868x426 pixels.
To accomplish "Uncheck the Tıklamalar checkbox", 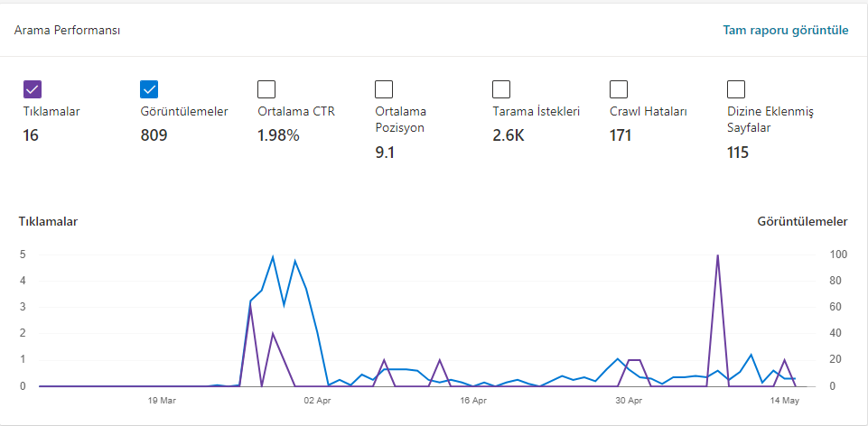I will pyautogui.click(x=33, y=89).
